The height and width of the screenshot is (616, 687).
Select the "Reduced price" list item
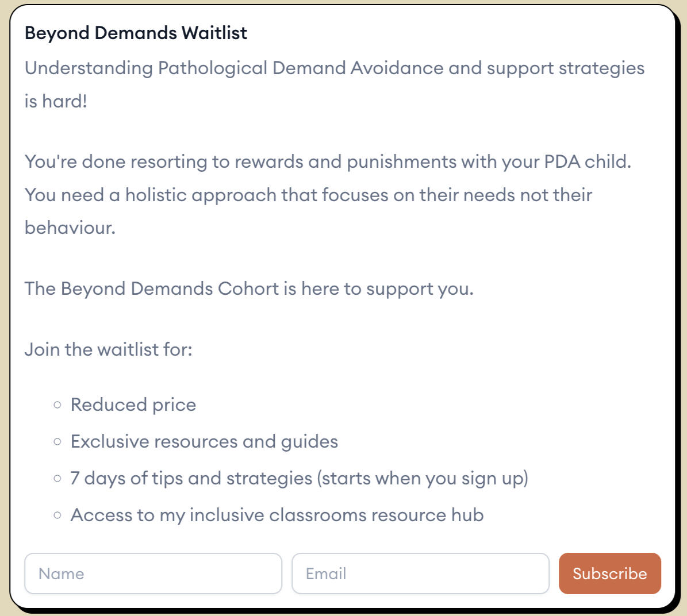(x=133, y=405)
